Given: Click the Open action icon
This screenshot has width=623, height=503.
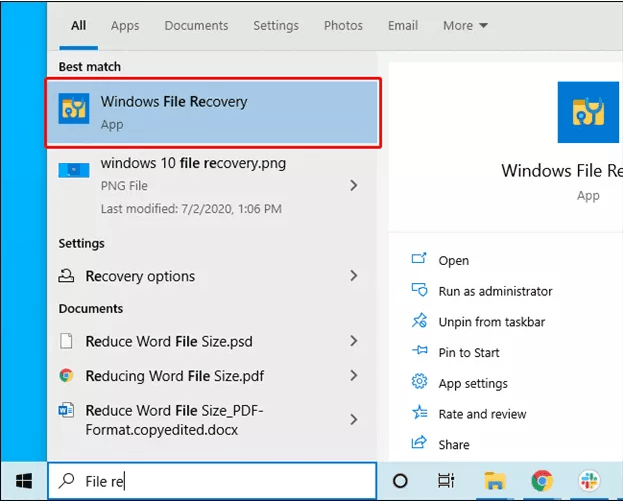Looking at the screenshot, I should (419, 259).
